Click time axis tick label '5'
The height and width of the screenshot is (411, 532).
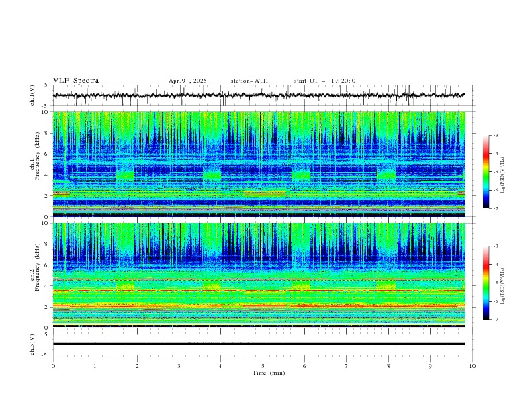(263, 366)
